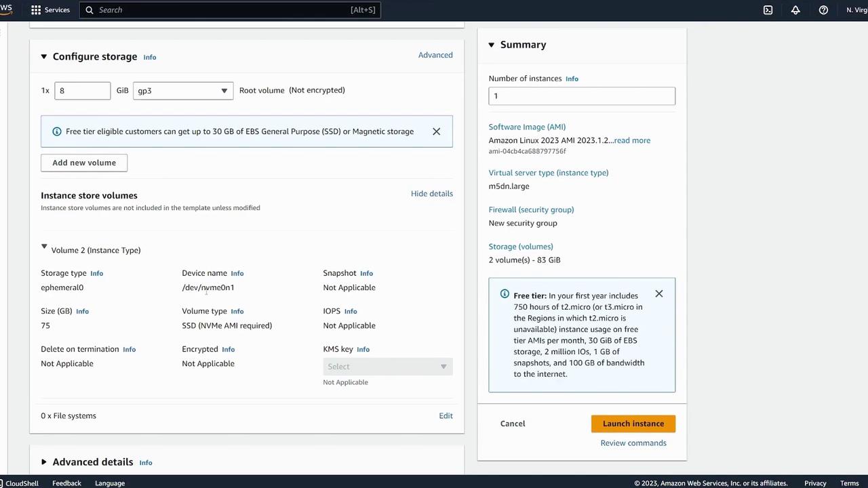This screenshot has height=488, width=868.
Task: Collapse the Configure storage section
Action: [44, 57]
